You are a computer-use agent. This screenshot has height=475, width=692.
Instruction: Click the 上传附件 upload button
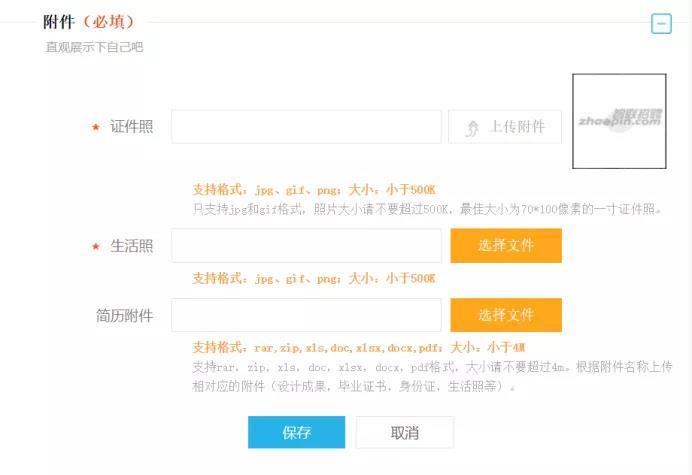pos(505,127)
